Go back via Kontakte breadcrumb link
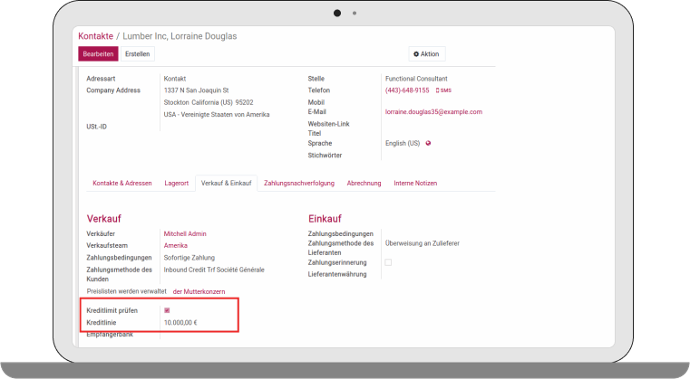690x379 pixels. tap(96, 36)
